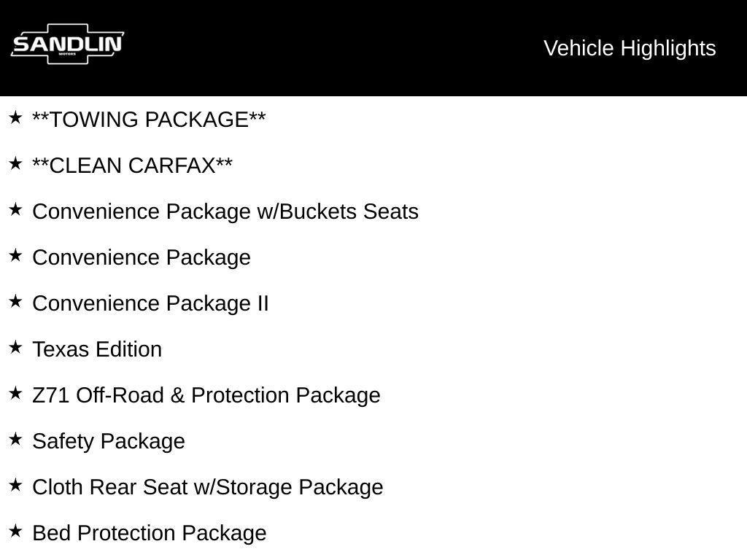Click the star beside Towing Package
The width and height of the screenshot is (747, 560).
pos(15,118)
